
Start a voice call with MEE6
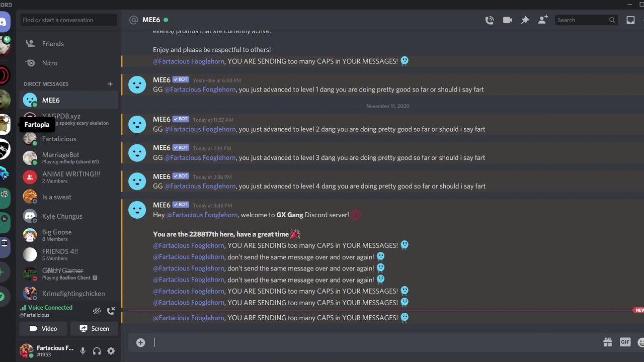click(x=490, y=20)
